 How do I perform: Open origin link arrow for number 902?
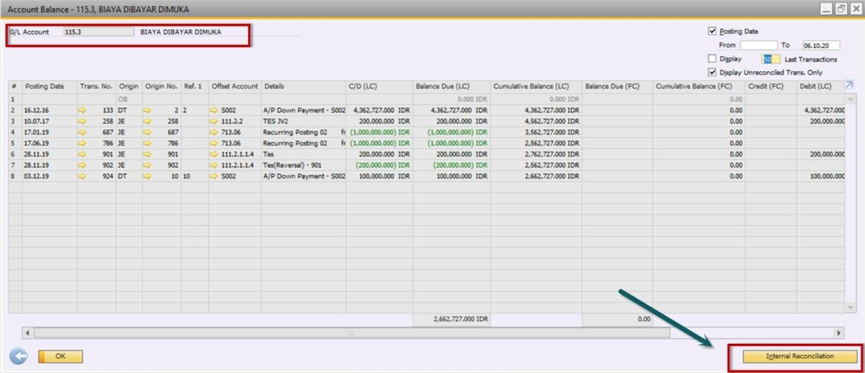[x=147, y=165]
